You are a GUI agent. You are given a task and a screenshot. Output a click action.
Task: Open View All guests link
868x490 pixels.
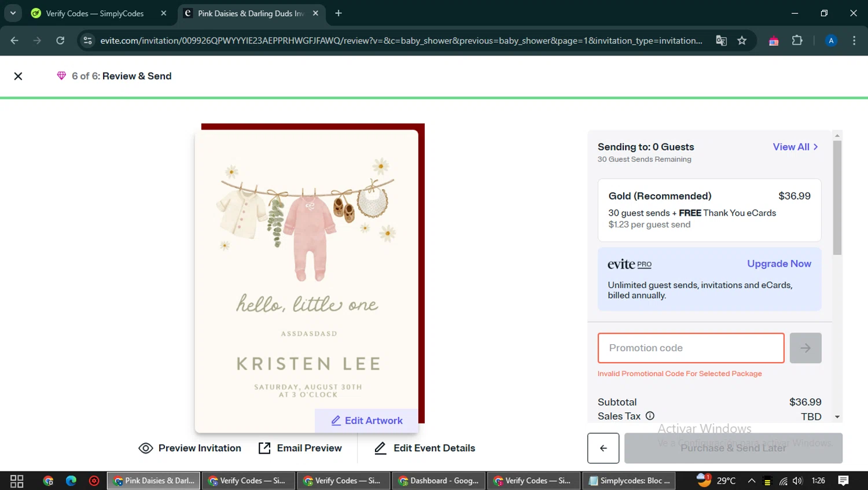pos(795,147)
